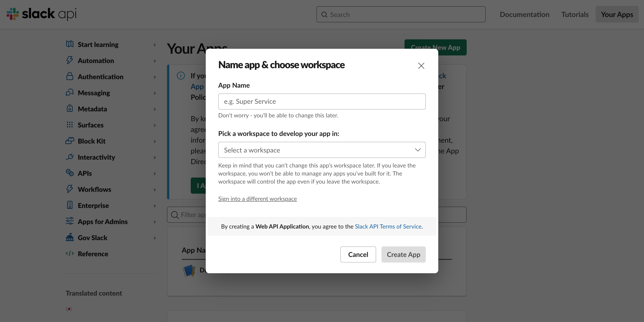Click the Cancel button

[x=358, y=254]
